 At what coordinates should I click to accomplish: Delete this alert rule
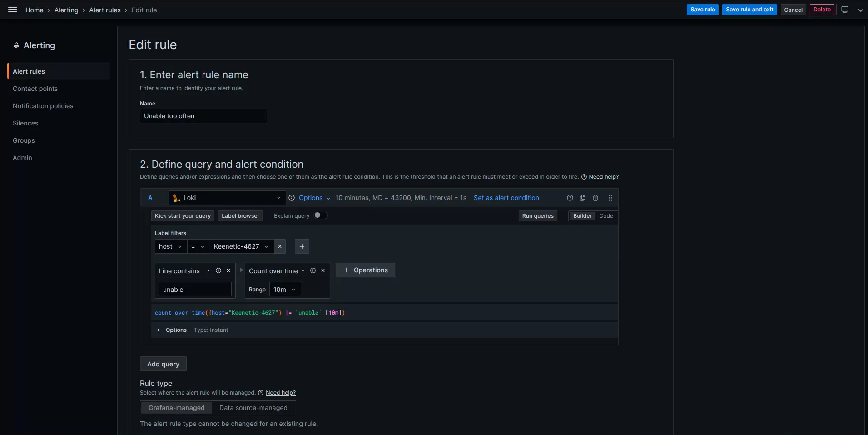822,10
